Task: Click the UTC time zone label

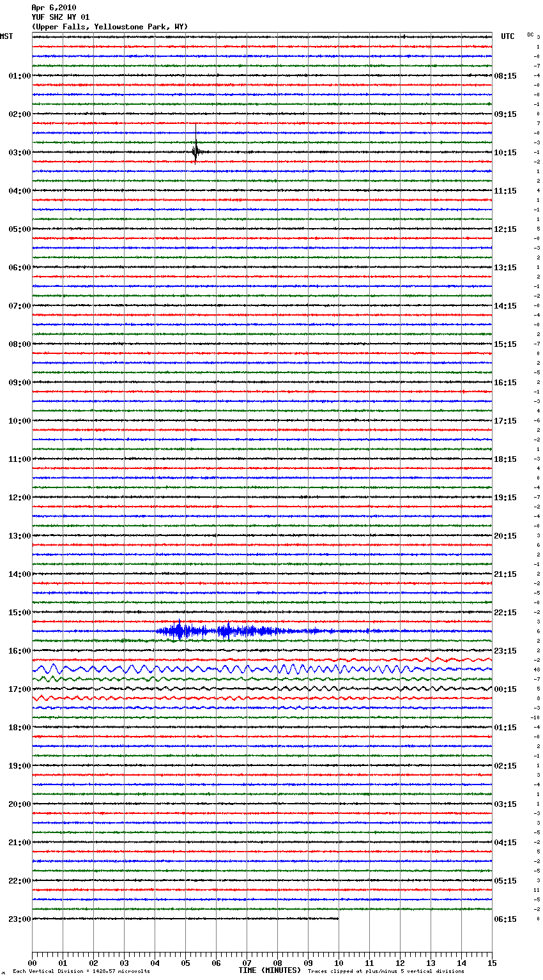Action: click(x=507, y=36)
